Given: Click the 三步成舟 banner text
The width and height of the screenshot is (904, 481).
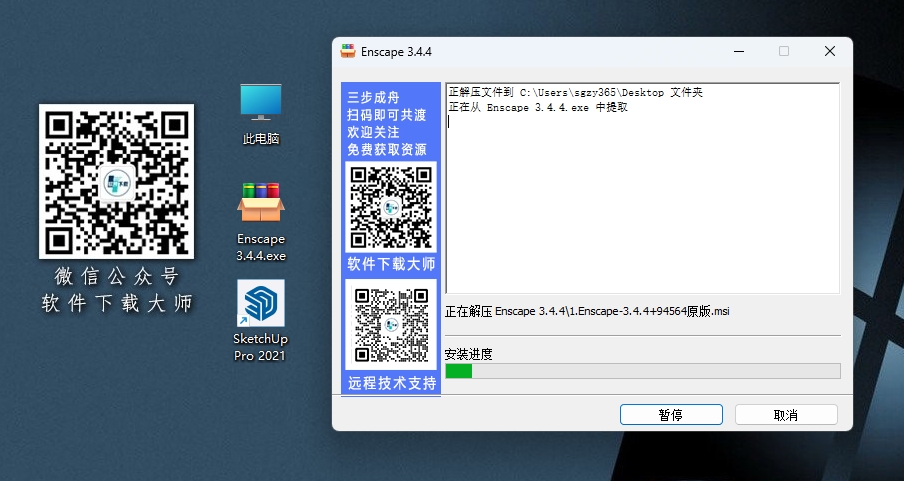Looking at the screenshot, I should tap(373, 97).
